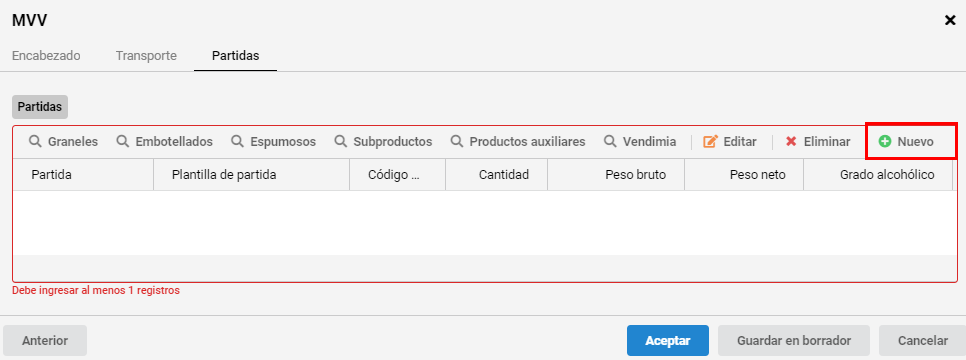The width and height of the screenshot is (966, 360).
Task: Sort by the Cantidad column header
Action: tap(497, 174)
